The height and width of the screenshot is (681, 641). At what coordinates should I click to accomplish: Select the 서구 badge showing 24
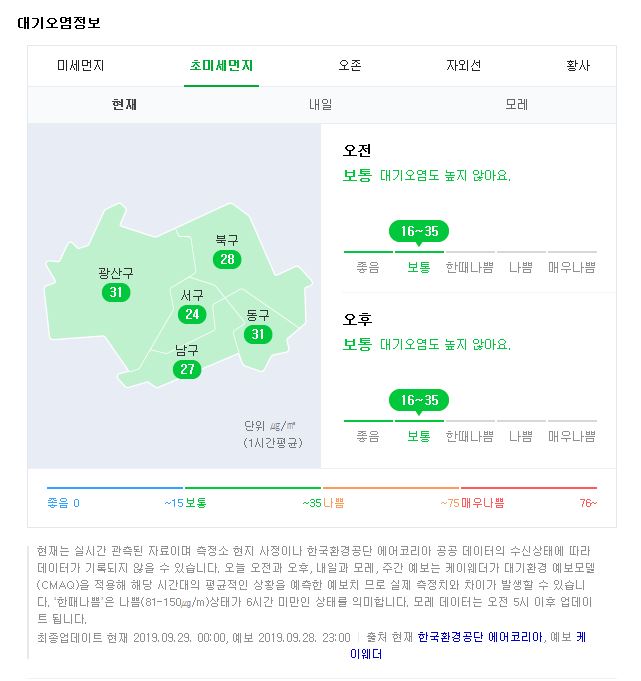(192, 314)
